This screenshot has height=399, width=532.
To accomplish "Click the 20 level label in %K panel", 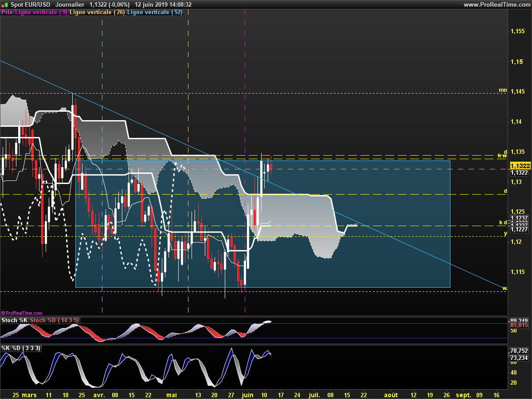I will point(514,383).
